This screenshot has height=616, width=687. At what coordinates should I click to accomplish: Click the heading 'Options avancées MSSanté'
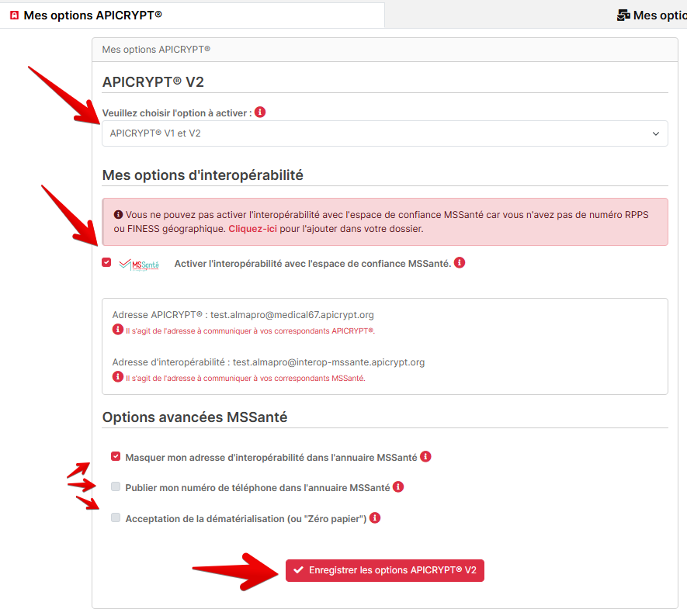click(195, 417)
